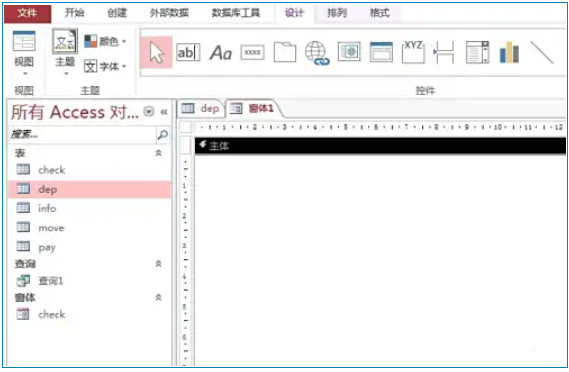Click the form selector box at ruler corner
569x372 pixels.
pos(186,128)
